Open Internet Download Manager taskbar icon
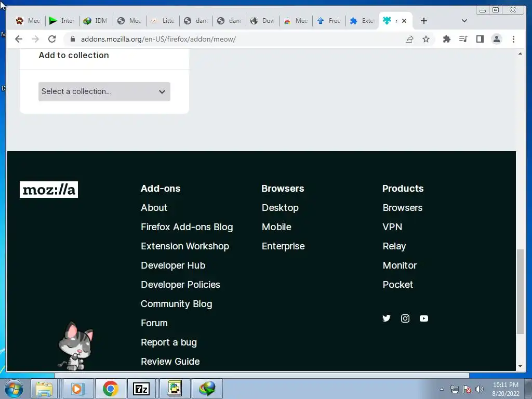The image size is (532, 399). point(207,389)
